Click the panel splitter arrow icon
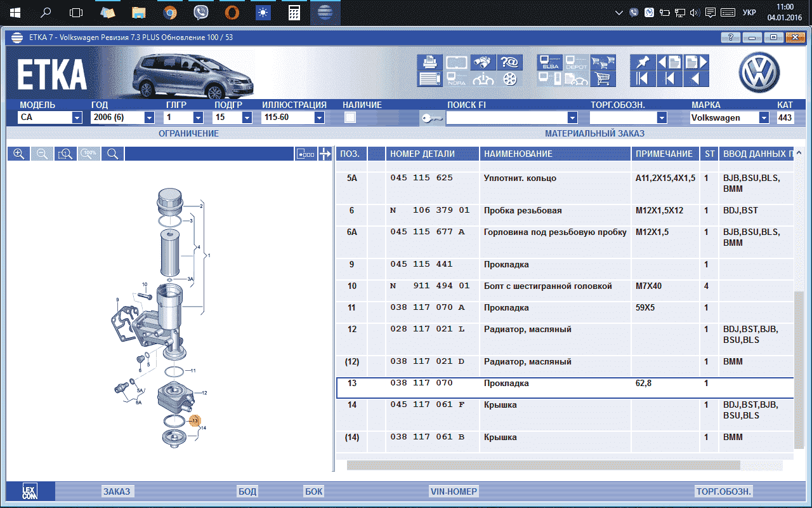 (325, 154)
